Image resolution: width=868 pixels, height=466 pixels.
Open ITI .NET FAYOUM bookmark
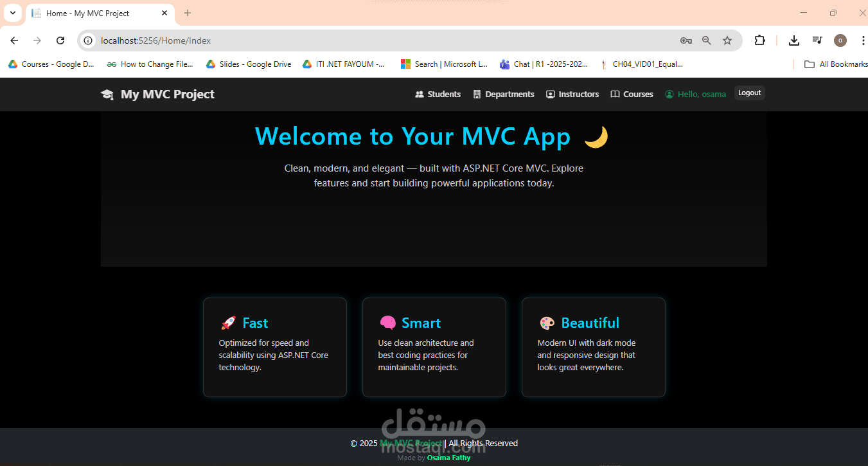[344, 64]
